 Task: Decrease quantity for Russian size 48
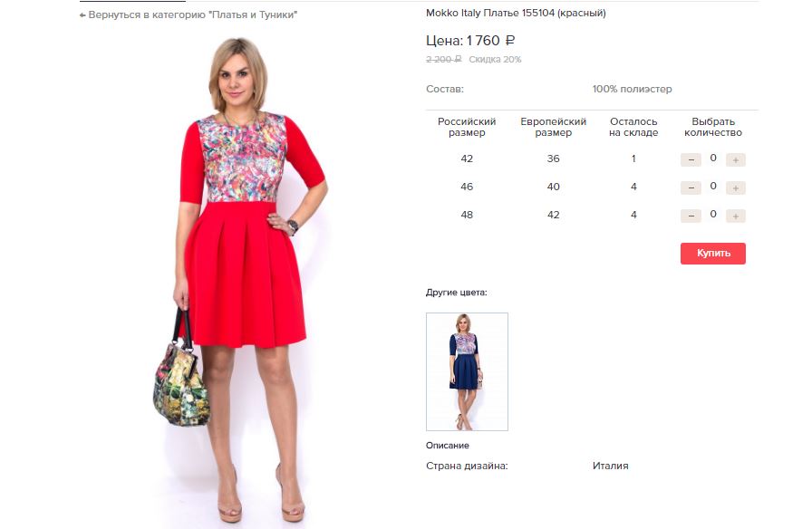coord(691,216)
